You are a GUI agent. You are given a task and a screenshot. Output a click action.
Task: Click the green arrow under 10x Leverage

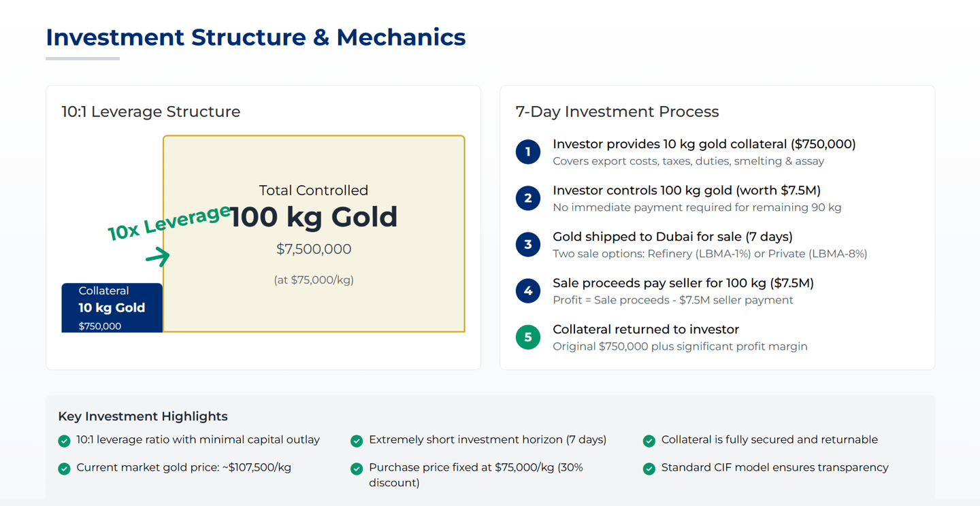coord(158,256)
